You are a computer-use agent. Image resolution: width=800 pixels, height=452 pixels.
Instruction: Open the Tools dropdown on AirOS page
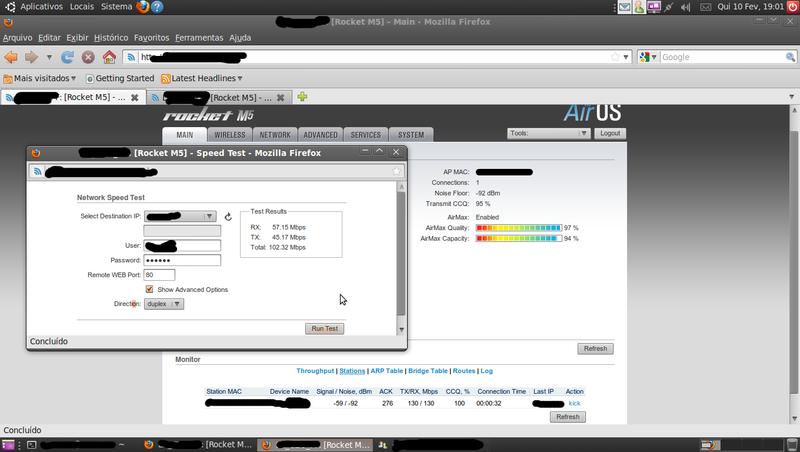pyautogui.click(x=548, y=133)
